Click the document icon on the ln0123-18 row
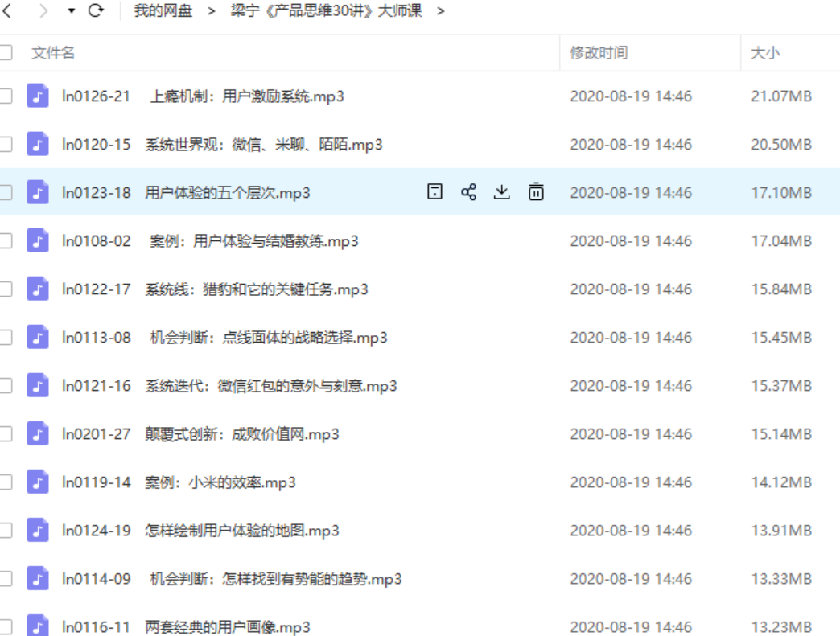 [434, 191]
